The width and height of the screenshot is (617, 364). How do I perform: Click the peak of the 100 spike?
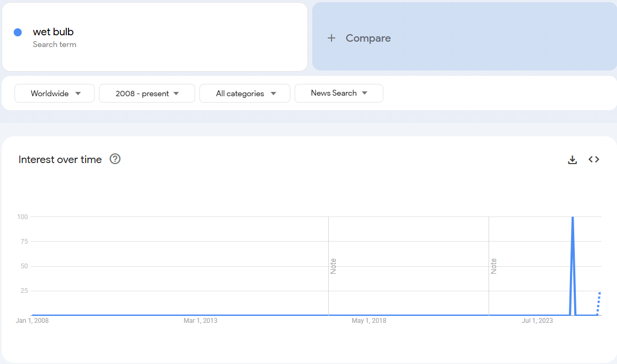tap(573, 217)
